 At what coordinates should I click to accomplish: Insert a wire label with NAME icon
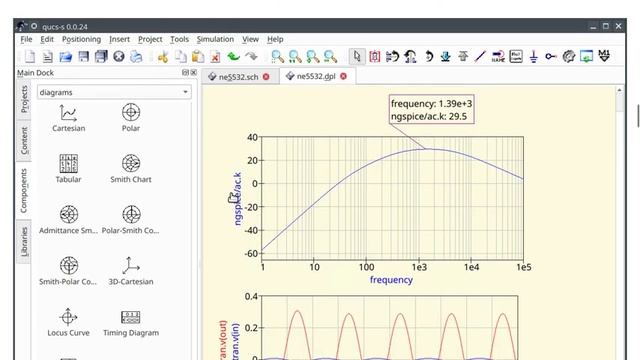tap(498, 56)
